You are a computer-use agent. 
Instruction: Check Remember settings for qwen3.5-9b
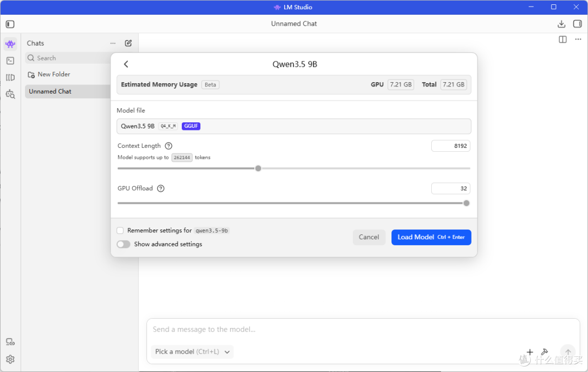120,231
